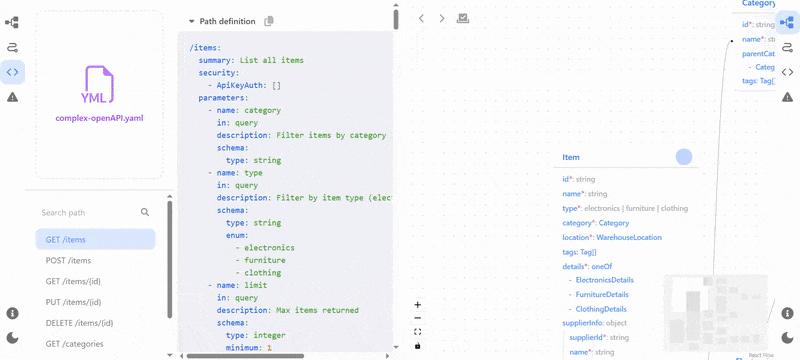The height and width of the screenshot is (360, 800).
Task: Open the ClothingDetails schema link
Action: click(601, 309)
